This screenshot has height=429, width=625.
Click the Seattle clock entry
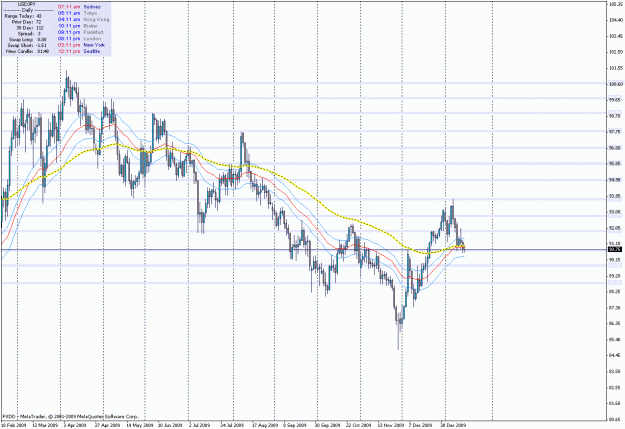pos(79,51)
